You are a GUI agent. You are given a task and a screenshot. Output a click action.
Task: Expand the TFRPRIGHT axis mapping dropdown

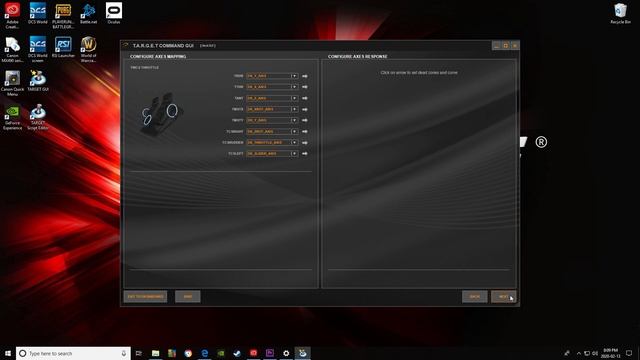click(294, 131)
